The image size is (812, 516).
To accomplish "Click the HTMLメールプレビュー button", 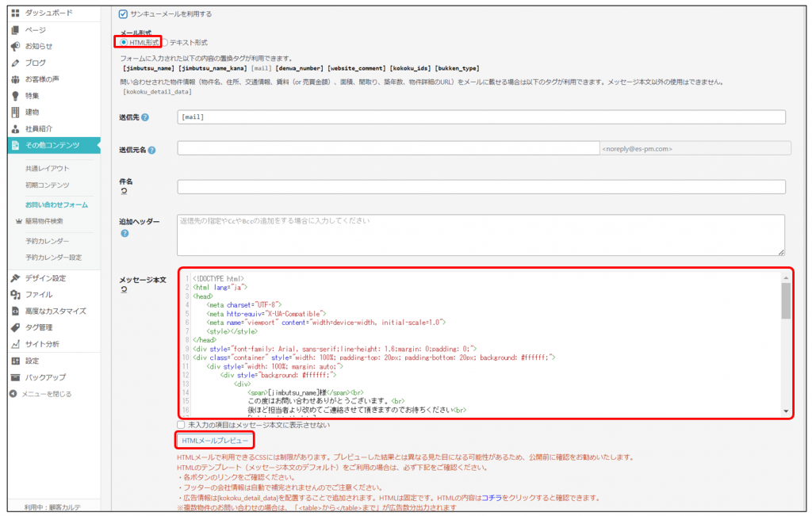I will [215, 441].
